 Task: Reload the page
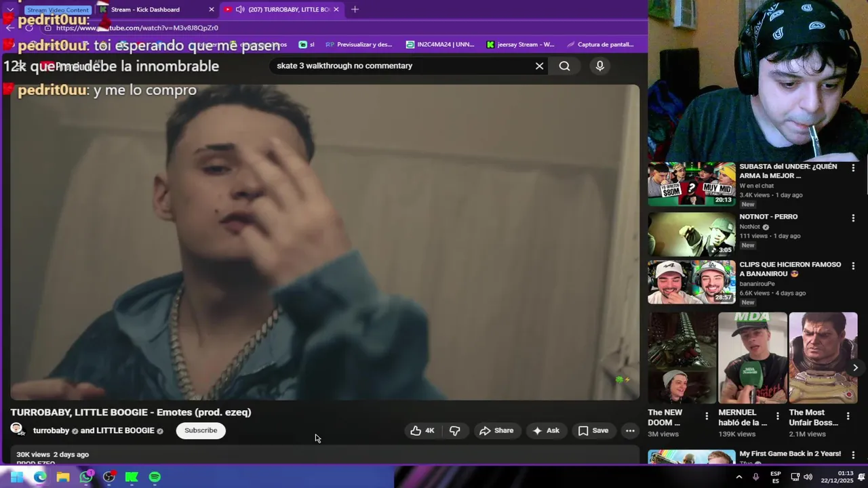click(29, 28)
